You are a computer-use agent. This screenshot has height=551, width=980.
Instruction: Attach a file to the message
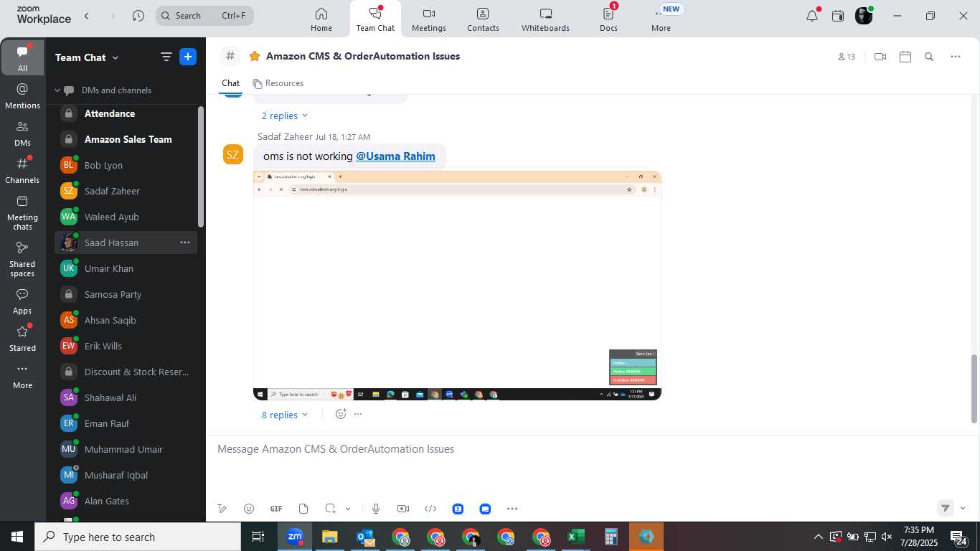(303, 509)
